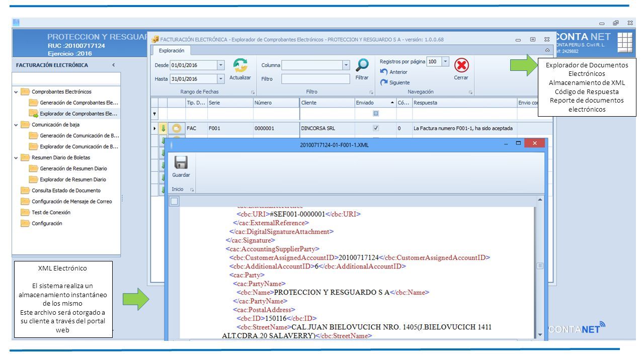644x362 pixels.
Task: Click XML viewer scroll up arrow
Action: pos(540,200)
